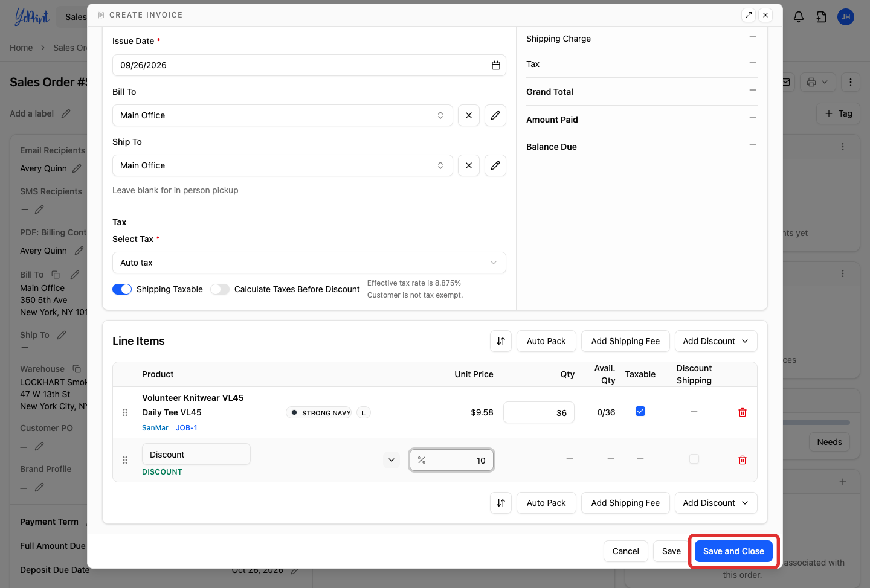Clear the Ship To address selection
Viewport: 870px width, 588px height.
click(x=469, y=165)
